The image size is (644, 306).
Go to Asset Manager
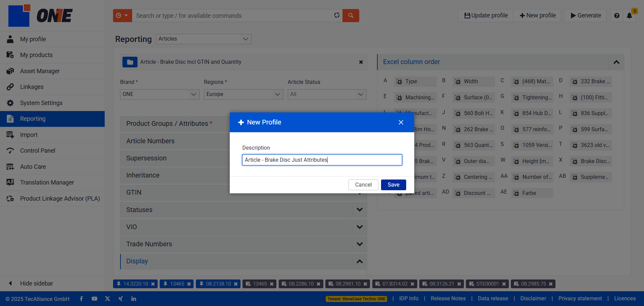(x=52, y=71)
